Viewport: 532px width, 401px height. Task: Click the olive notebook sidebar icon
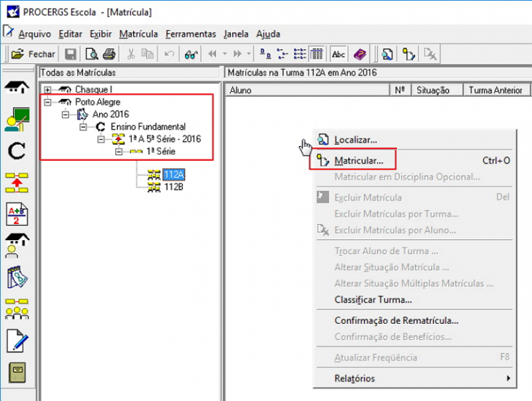click(x=17, y=372)
